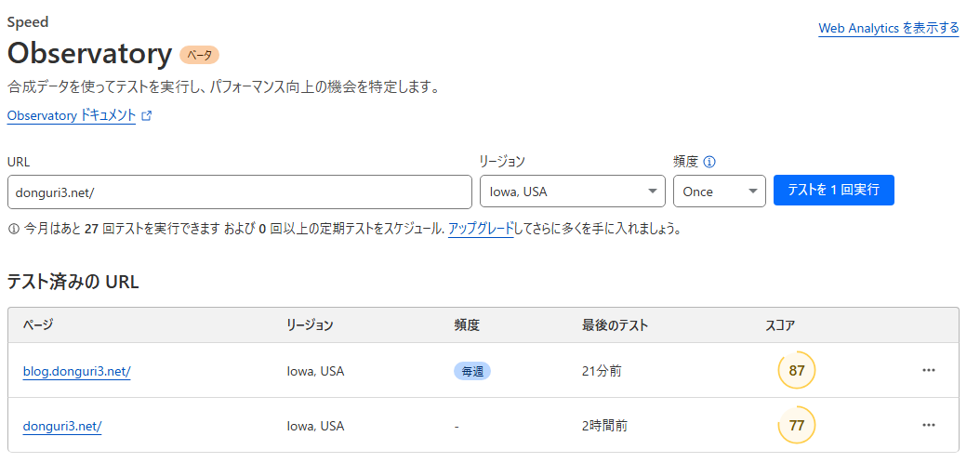The width and height of the screenshot is (980, 476).
Task: Open more options for blog.donguri3.net row
Action: (x=929, y=370)
